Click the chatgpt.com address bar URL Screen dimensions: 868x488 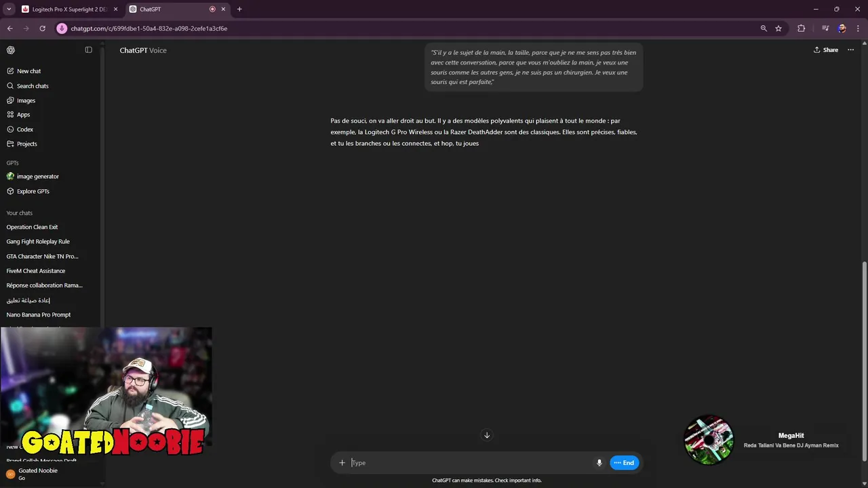[149, 28]
